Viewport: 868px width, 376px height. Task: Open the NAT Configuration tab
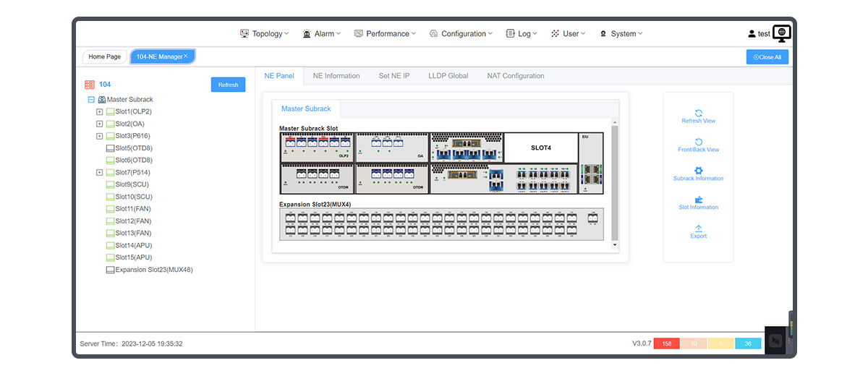click(x=516, y=76)
